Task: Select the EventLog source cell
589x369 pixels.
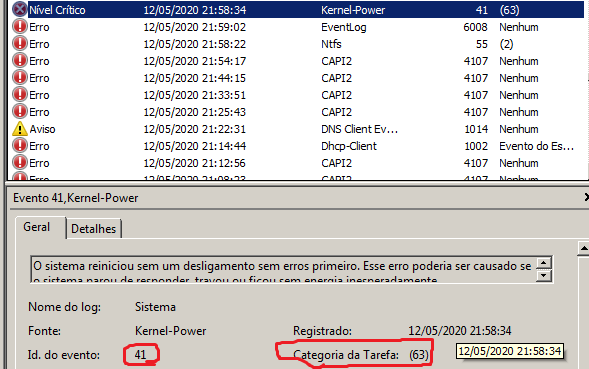Action: [x=344, y=27]
